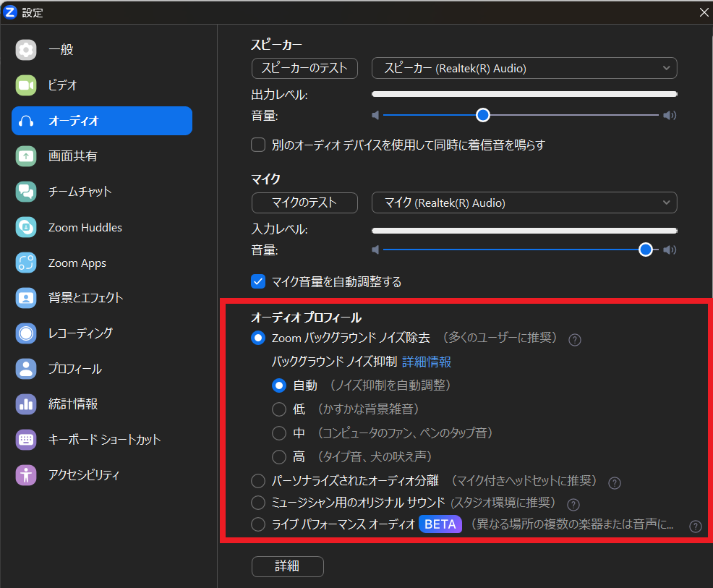Click the speaker volume high icon
The image size is (713, 588).
[670, 115]
